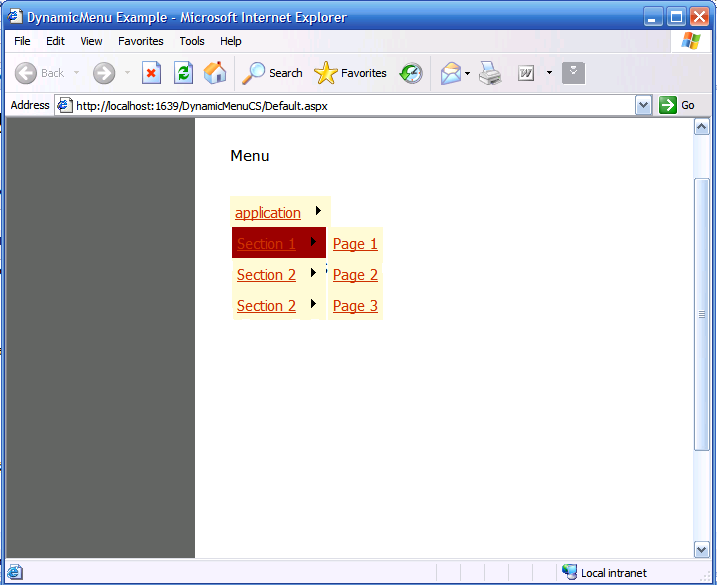Open Search pane with magnifier button

point(272,73)
